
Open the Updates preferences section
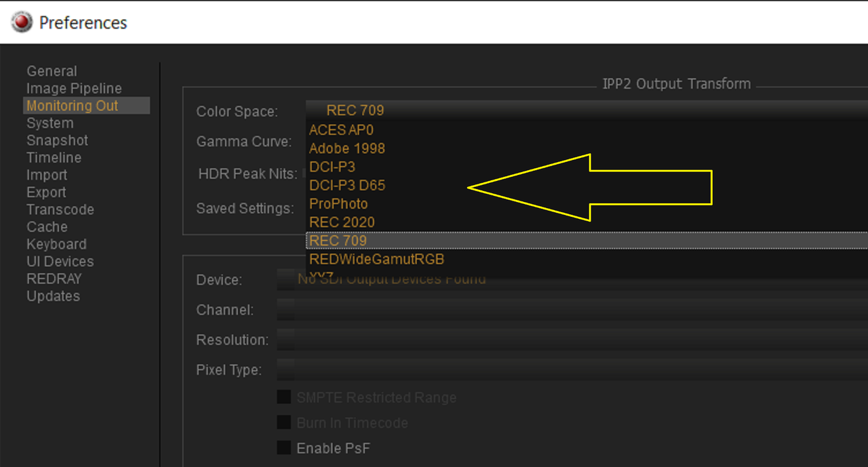pyautogui.click(x=53, y=296)
